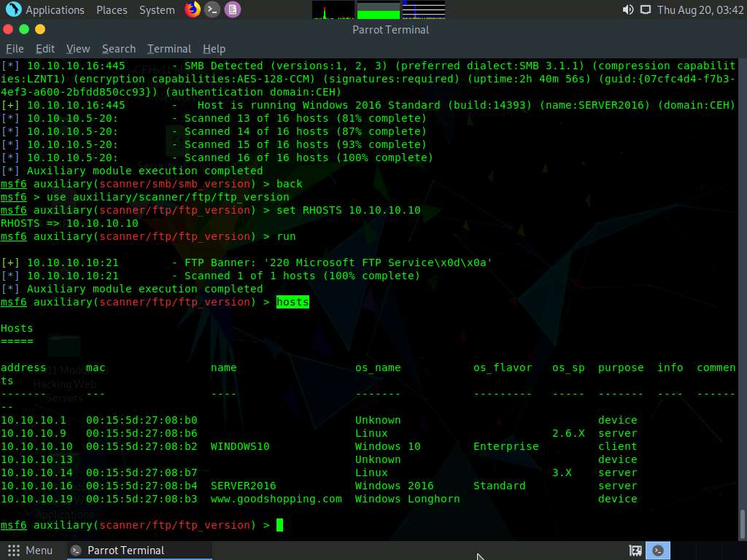The image size is (747, 560).
Task: Click MAC 00:15:5d:27:08:b7
Action: point(142,472)
